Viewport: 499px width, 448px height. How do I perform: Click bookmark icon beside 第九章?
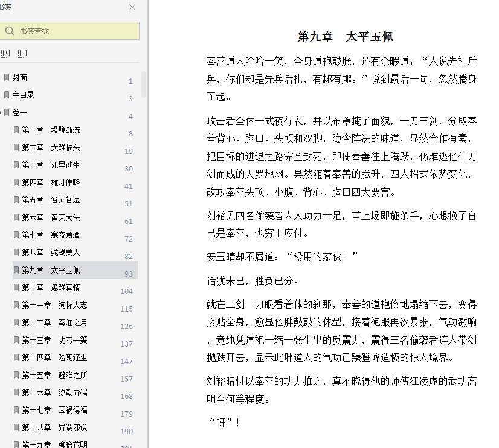[x=16, y=270]
